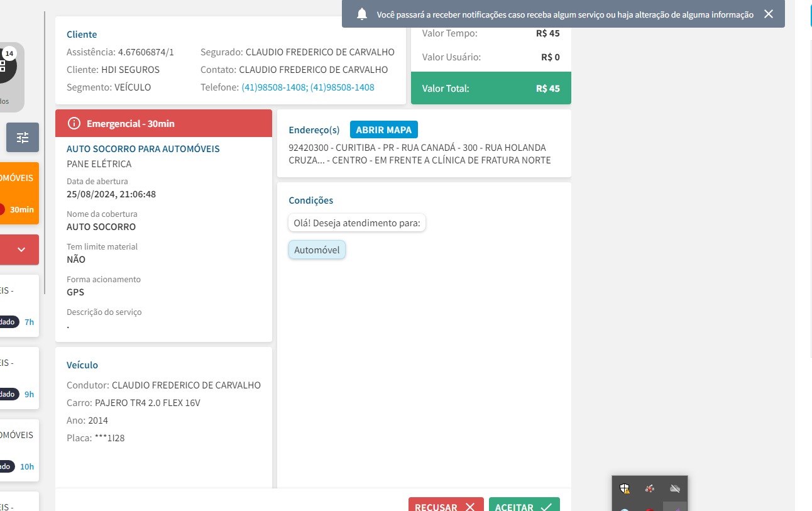Click the Cliente value HDI SEGUROS

(130, 70)
